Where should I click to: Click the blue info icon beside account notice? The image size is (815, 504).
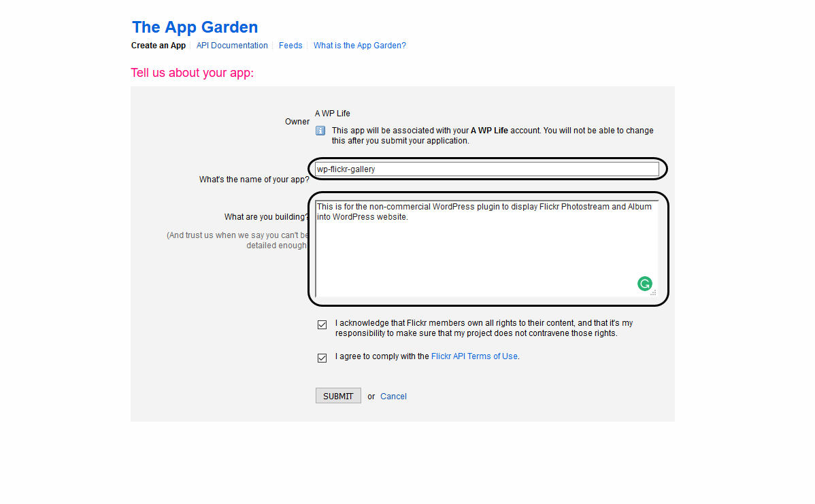point(320,131)
